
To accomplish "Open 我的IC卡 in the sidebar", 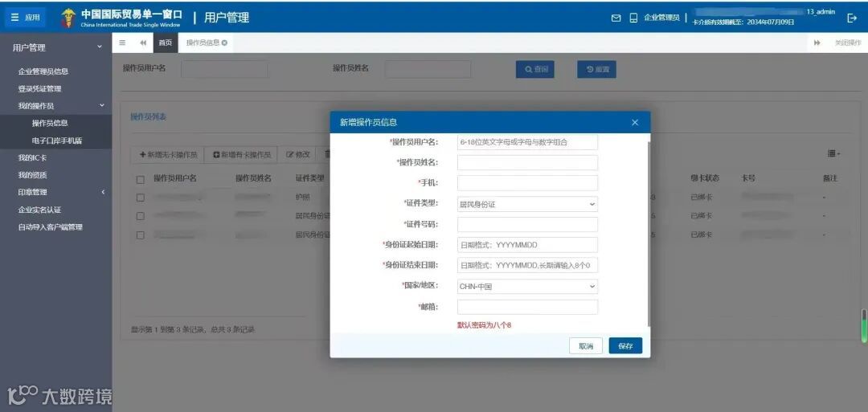I will click(33, 157).
